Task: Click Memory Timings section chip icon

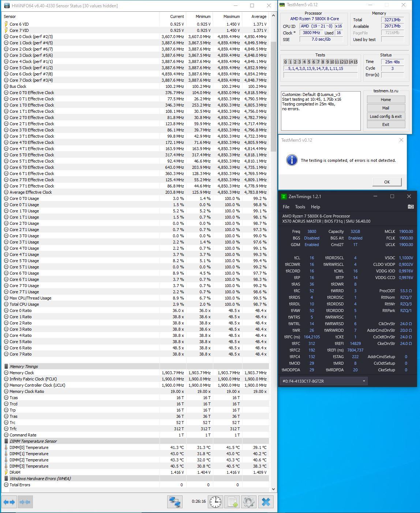Action: 6,367
